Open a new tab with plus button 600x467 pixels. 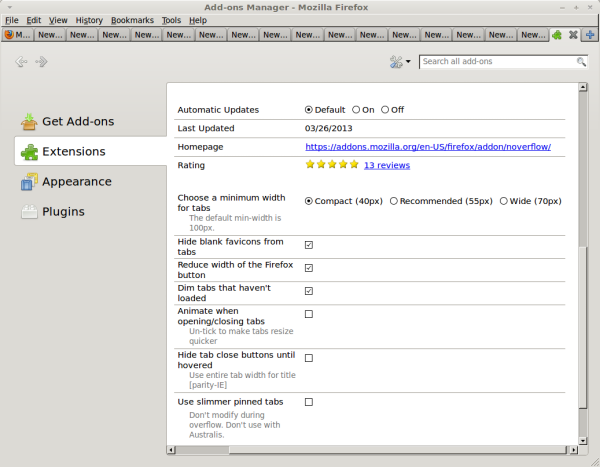pos(590,35)
